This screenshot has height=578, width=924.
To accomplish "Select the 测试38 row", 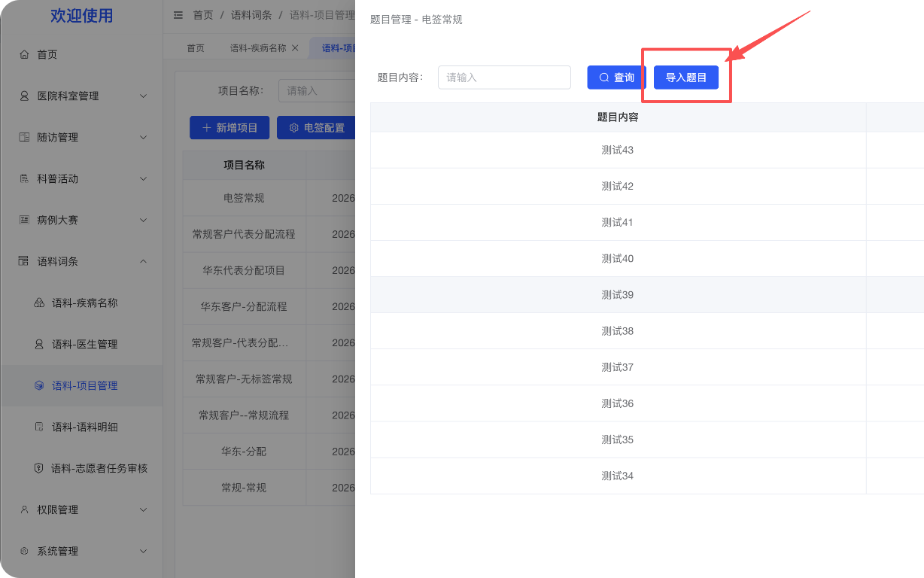I will tap(647, 331).
